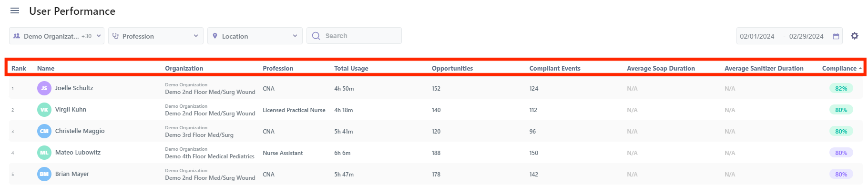Expand the Profession filter dropdown
The image size is (868, 186).
156,36
